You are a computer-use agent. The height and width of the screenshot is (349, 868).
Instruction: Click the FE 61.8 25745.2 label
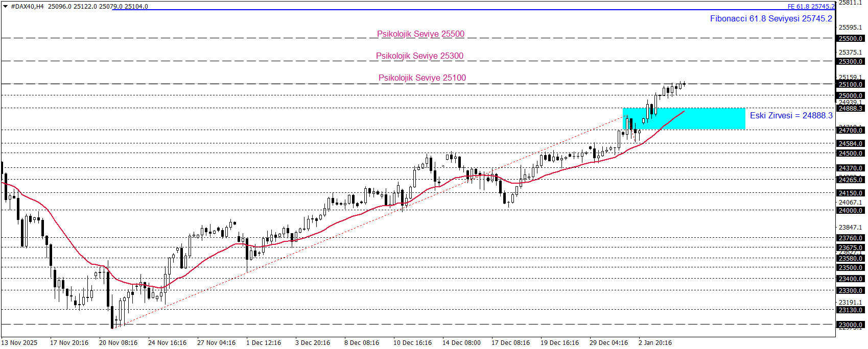[811, 7]
